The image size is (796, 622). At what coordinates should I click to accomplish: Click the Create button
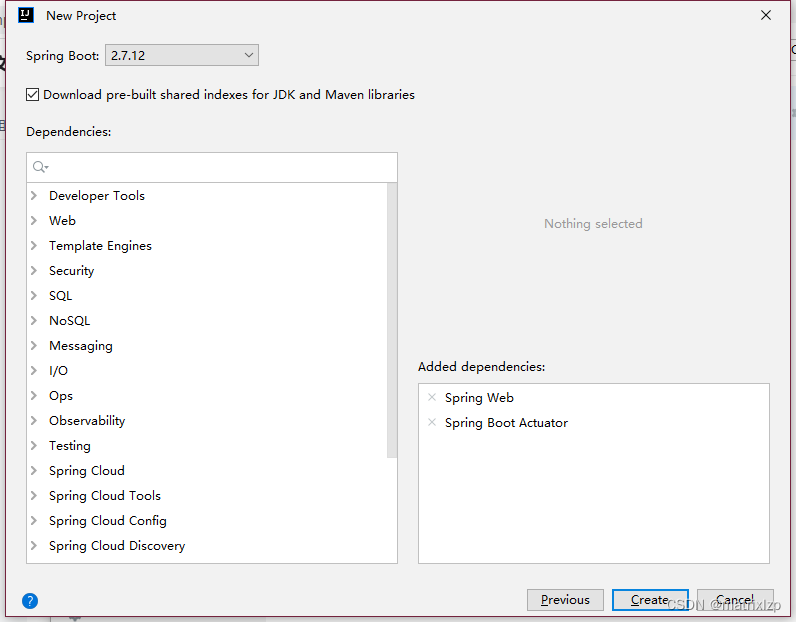tap(650, 600)
